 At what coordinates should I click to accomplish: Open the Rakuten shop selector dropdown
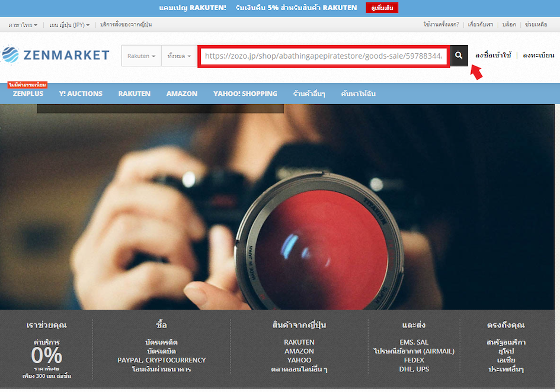(142, 56)
